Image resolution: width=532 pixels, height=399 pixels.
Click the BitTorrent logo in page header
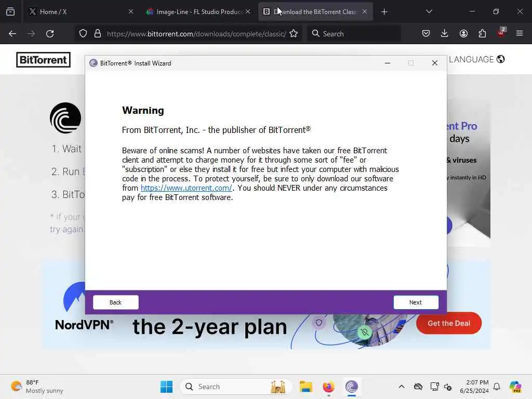pyautogui.click(x=44, y=60)
